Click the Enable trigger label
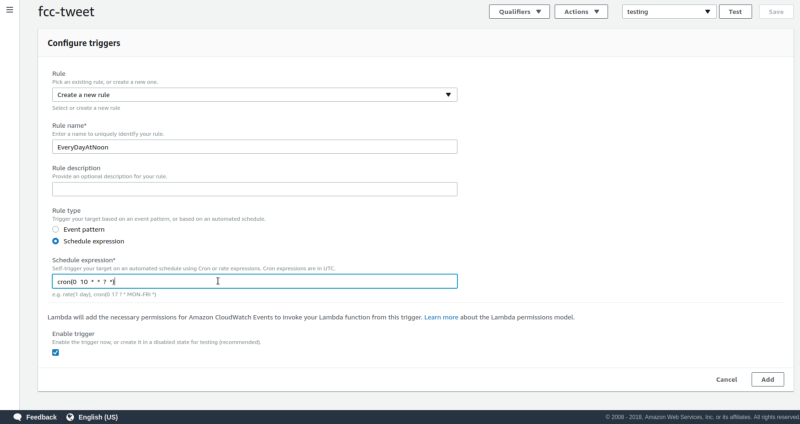The width and height of the screenshot is (800, 424). 73,334
